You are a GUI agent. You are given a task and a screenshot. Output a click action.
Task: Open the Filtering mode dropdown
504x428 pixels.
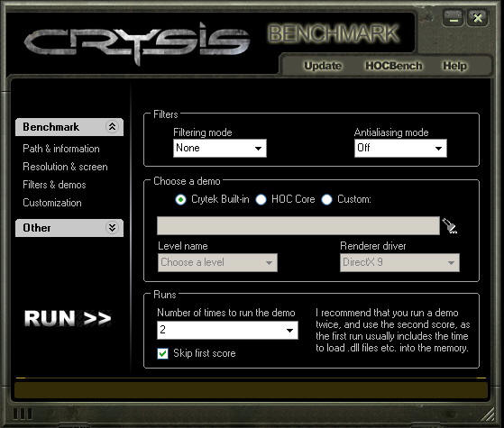(x=220, y=148)
